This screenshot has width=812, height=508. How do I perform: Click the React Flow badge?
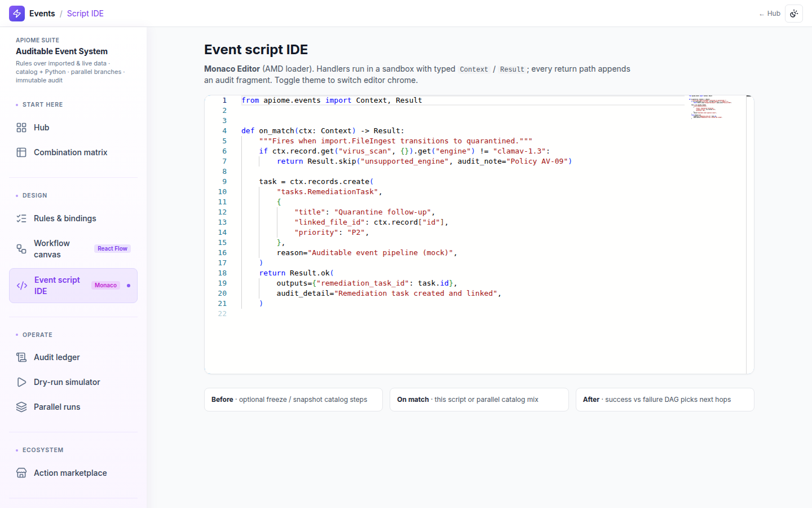[112, 248]
